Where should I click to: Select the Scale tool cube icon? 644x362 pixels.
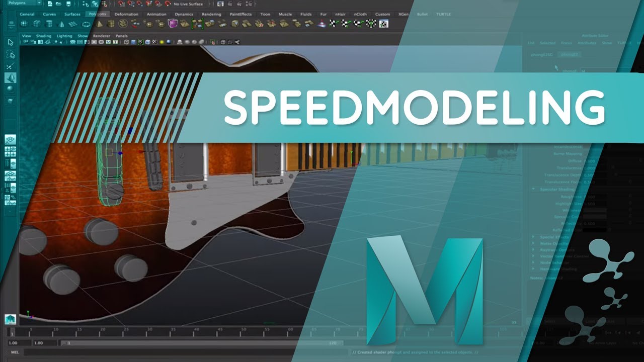click(x=10, y=101)
